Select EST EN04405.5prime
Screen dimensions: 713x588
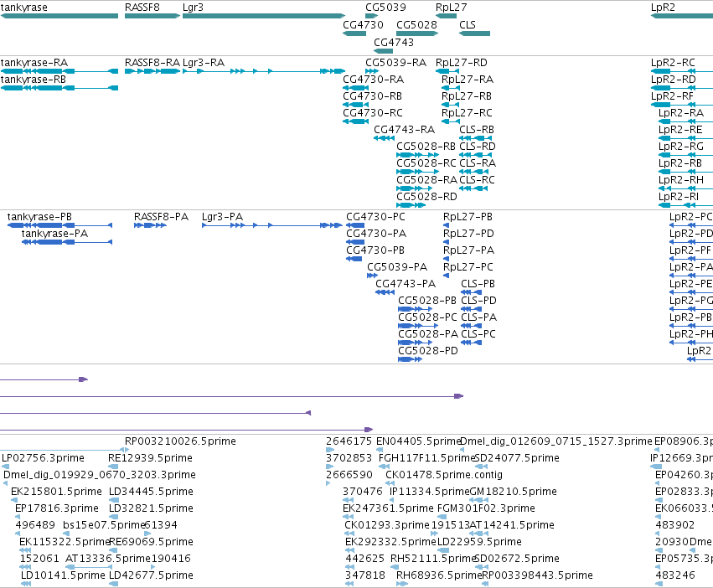tap(418, 441)
